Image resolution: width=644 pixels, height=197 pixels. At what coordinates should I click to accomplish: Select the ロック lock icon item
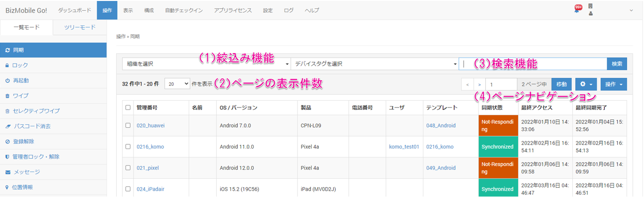[x=20, y=65]
